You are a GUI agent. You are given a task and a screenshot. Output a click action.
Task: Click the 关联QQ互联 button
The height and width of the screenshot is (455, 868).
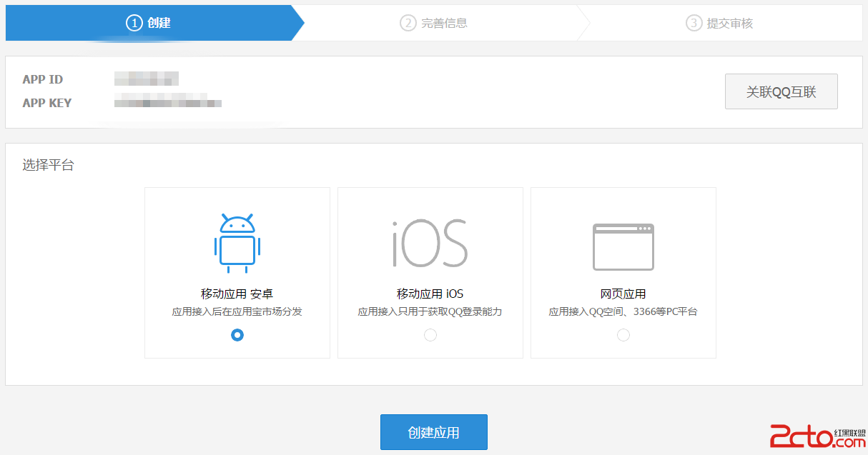pyautogui.click(x=781, y=91)
